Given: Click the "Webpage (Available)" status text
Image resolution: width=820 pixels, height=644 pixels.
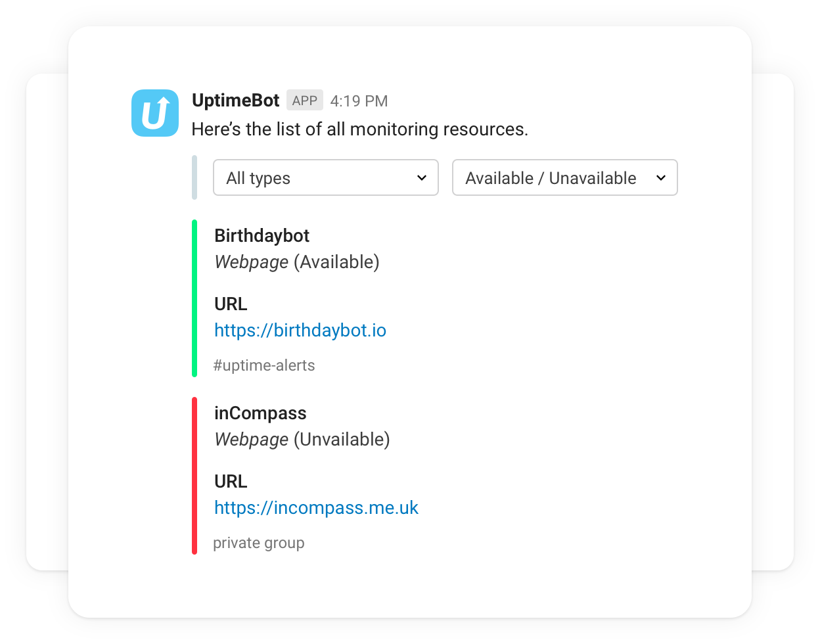Looking at the screenshot, I should click(x=297, y=262).
